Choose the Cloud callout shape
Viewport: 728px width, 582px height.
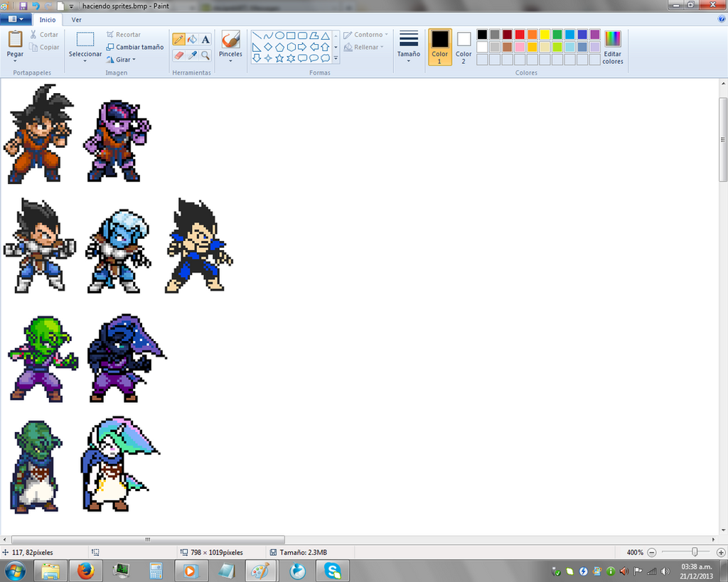325,58
